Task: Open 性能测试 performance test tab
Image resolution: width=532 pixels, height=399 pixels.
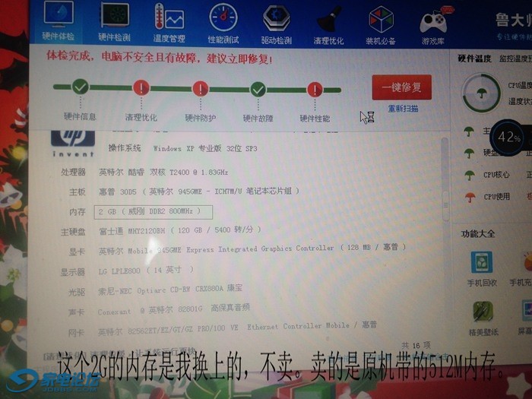Action: (x=223, y=24)
